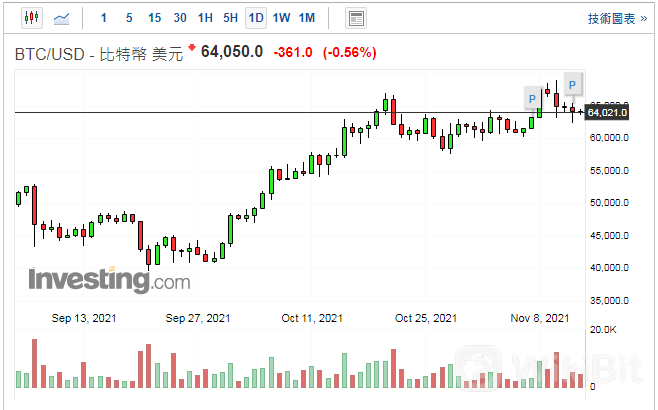This screenshot has width=658, height=410.
Task: Click the 60,000.0 price axis label
Action: pyautogui.click(x=609, y=138)
